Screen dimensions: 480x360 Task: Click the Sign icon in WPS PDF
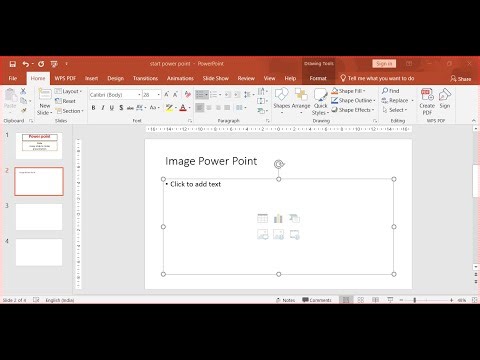tap(445, 99)
